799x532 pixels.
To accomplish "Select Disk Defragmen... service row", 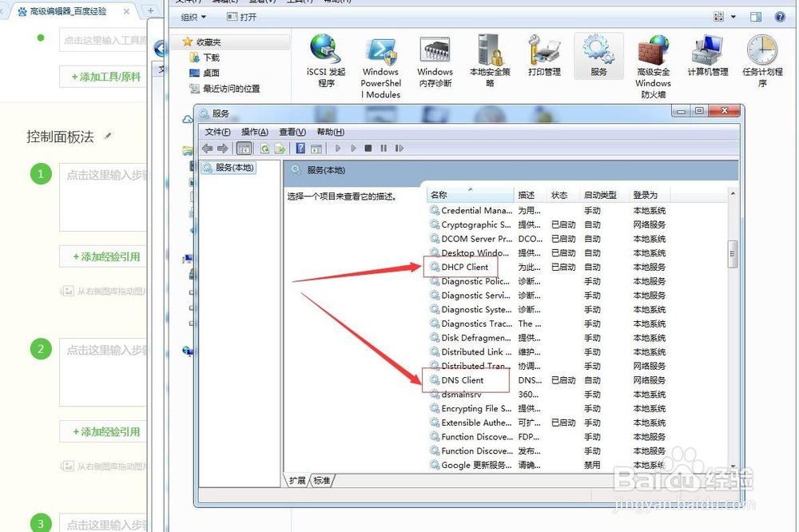I will pyautogui.click(x=548, y=338).
